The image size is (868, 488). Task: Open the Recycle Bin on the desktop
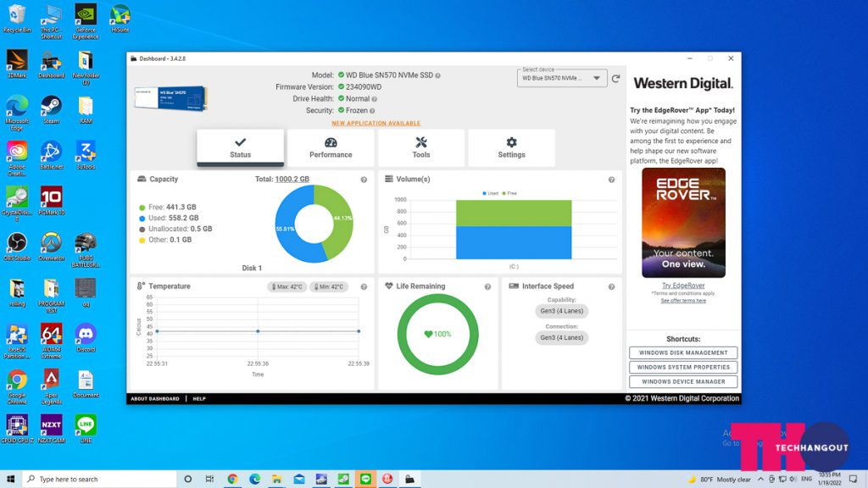coord(17,19)
